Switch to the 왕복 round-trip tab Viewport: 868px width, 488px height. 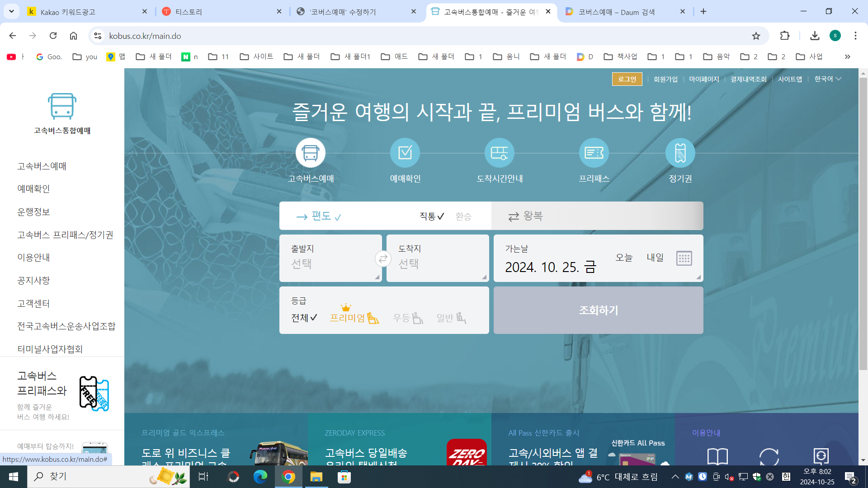coord(525,216)
